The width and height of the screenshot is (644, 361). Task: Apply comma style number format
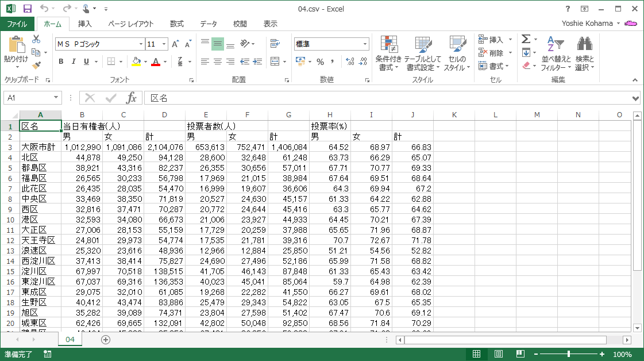tap(332, 62)
